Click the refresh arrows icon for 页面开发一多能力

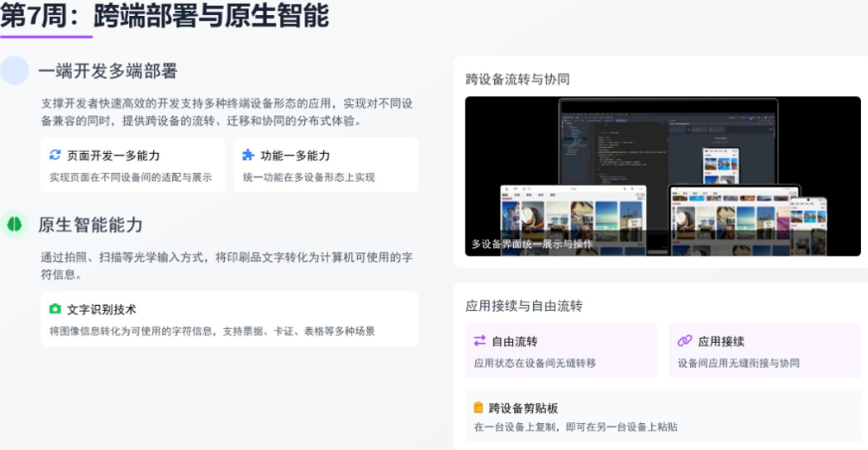(x=56, y=155)
